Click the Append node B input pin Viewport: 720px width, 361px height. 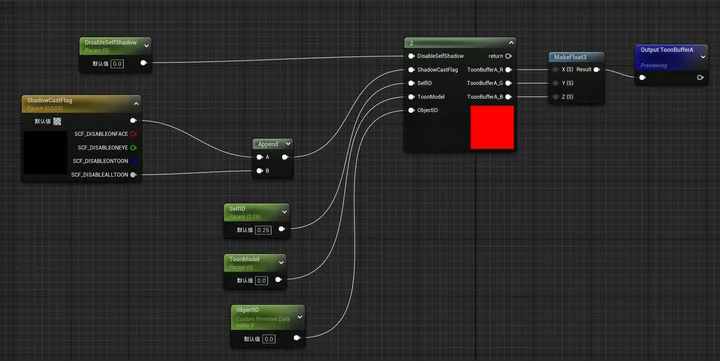point(259,171)
